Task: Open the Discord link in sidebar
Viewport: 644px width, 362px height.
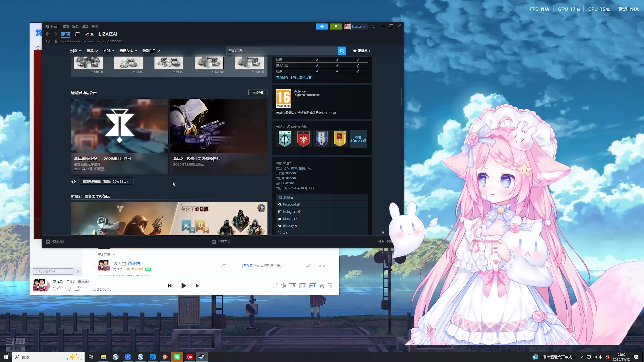Action: [288, 219]
